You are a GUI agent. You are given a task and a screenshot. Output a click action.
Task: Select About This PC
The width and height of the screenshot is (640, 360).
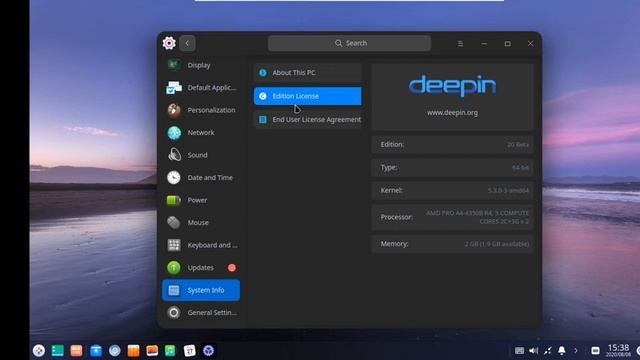click(x=307, y=73)
